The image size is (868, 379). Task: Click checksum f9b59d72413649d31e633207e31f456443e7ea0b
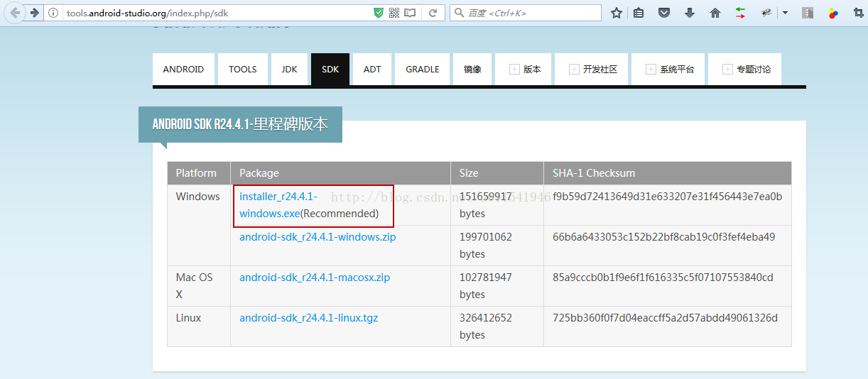pos(668,197)
